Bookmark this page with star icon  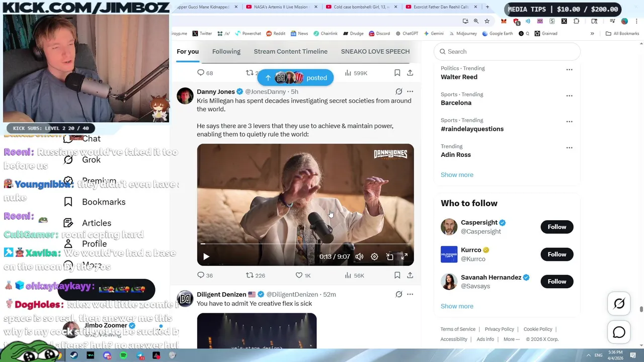(x=487, y=21)
